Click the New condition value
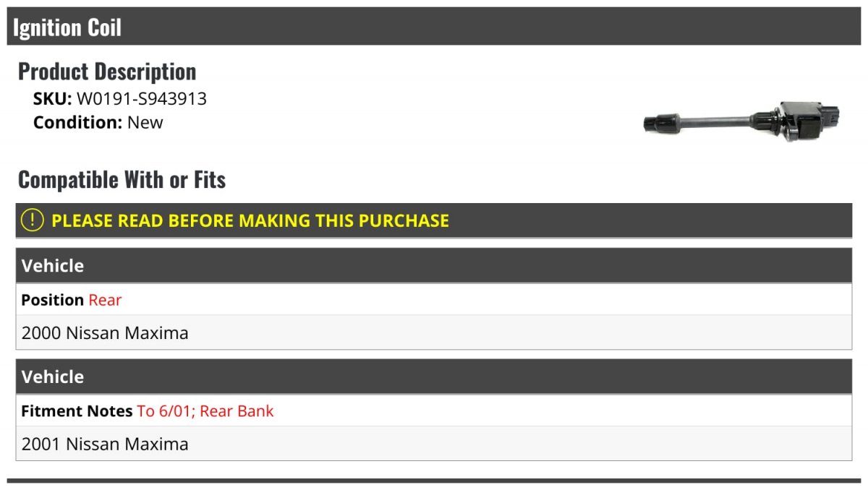Screen dimensions: 868x490 tap(145, 122)
